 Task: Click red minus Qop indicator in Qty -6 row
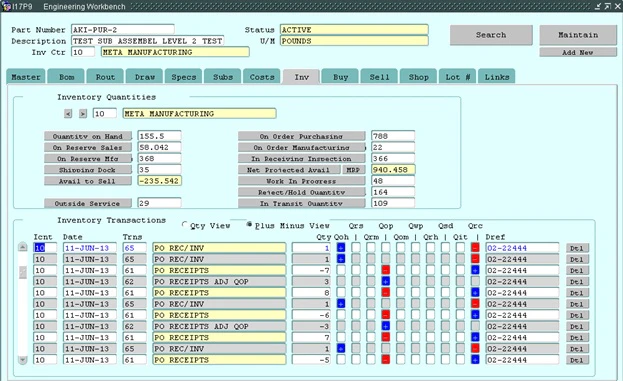385,315
